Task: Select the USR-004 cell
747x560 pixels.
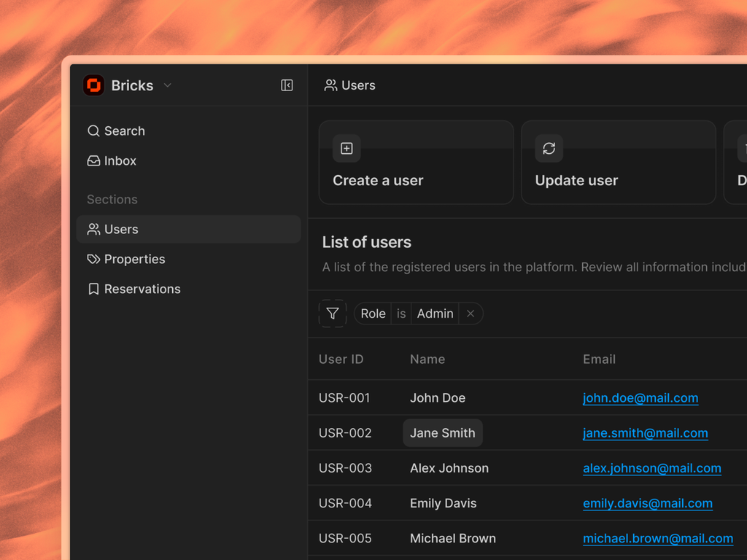Action: click(x=345, y=504)
